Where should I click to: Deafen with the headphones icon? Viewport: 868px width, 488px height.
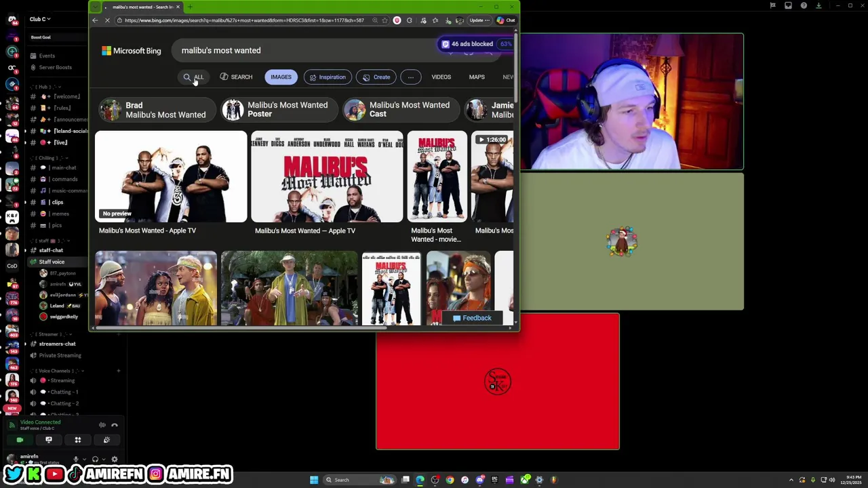coord(95,460)
